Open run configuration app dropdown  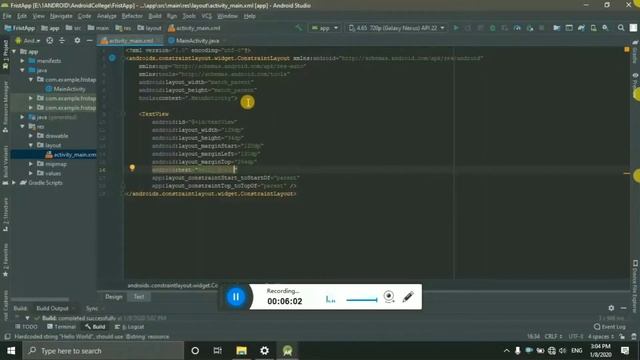point(325,28)
